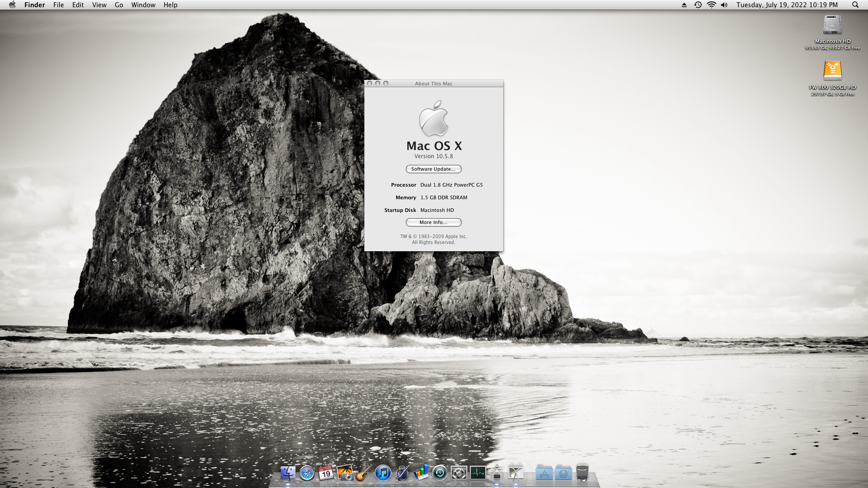The image size is (868, 488).
Task: Open the Help menu
Action: [170, 5]
